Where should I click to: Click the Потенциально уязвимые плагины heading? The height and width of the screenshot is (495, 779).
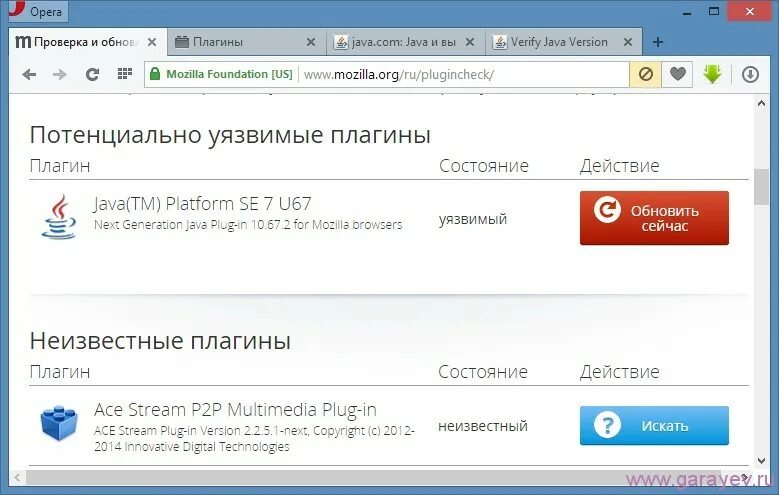point(230,135)
